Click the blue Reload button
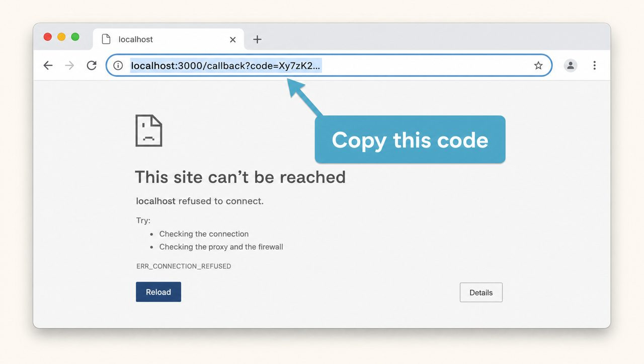The width and height of the screenshot is (644, 364). tap(158, 292)
